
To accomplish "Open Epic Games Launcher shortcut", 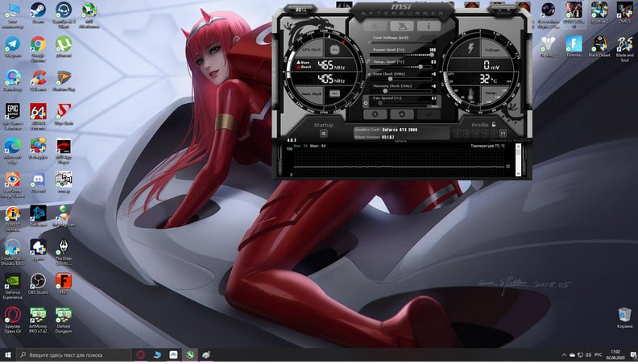I will click(x=13, y=117).
